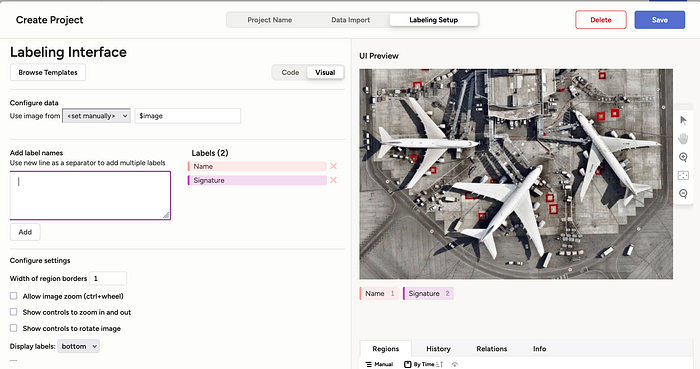The width and height of the screenshot is (700, 369).
Task: Open the Info tab
Action: [x=539, y=349]
